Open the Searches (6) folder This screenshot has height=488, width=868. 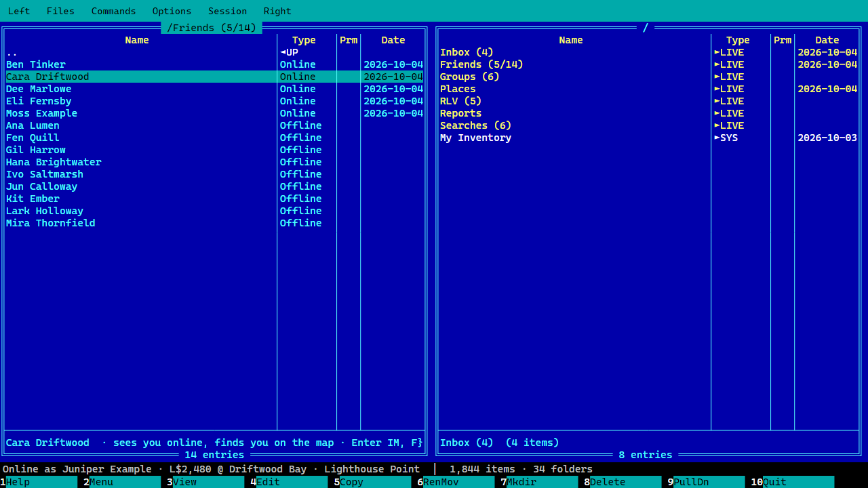tap(648, 125)
